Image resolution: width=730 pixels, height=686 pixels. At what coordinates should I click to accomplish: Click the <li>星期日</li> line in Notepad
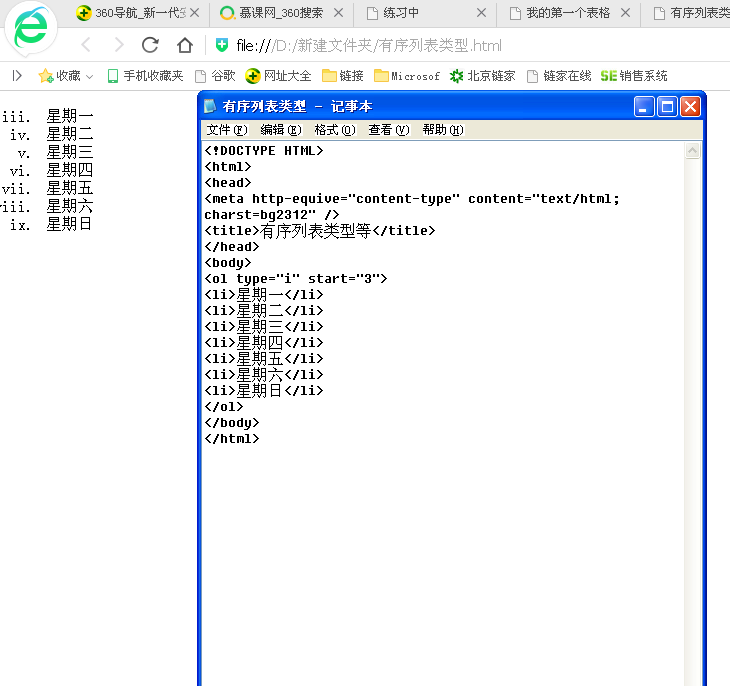pos(264,391)
